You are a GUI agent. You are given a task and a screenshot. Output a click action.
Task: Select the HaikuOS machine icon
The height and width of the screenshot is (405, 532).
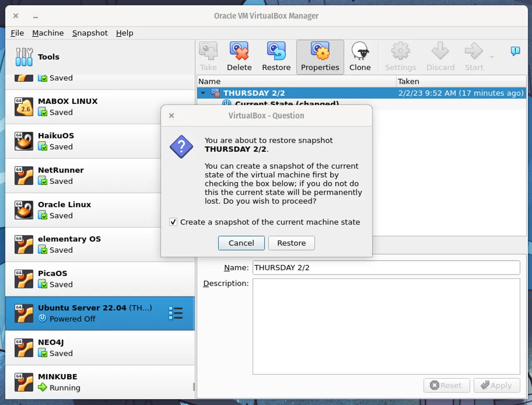pyautogui.click(x=24, y=141)
